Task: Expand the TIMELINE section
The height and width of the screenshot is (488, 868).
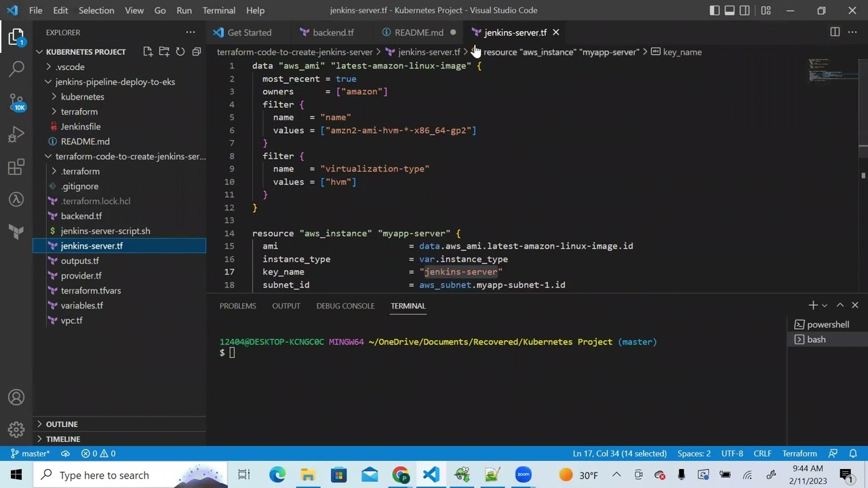Action: point(119,439)
